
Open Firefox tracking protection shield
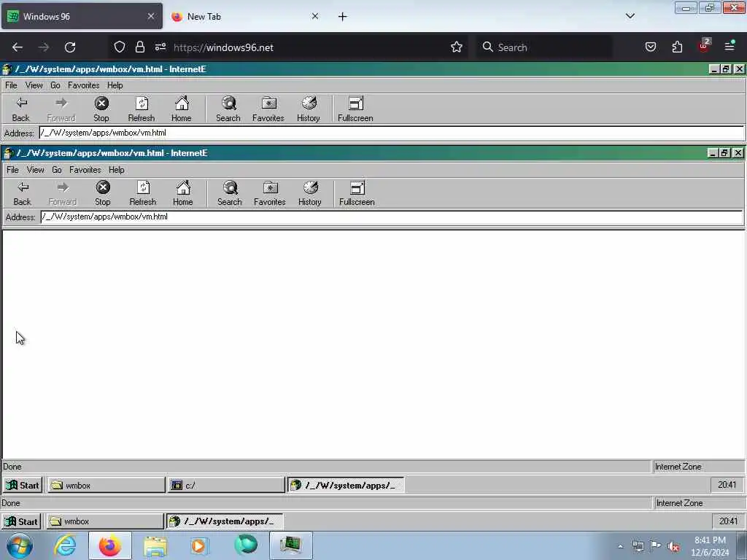[x=120, y=47]
